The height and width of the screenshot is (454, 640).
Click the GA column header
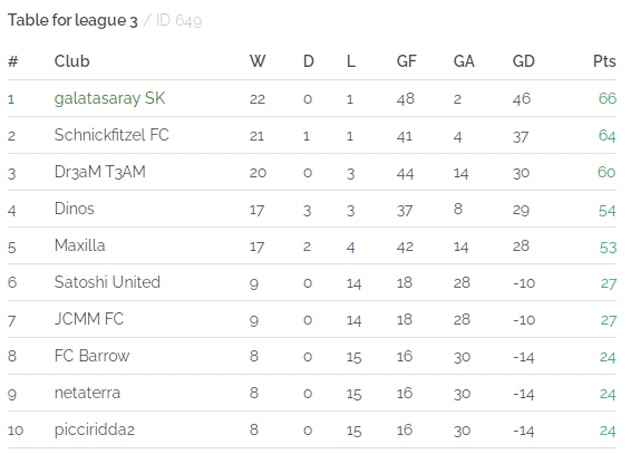pos(464,61)
